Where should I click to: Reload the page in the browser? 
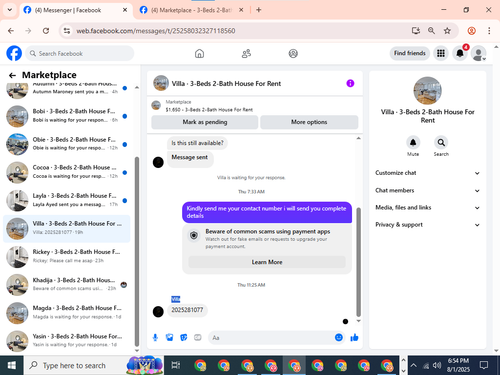tap(46, 31)
